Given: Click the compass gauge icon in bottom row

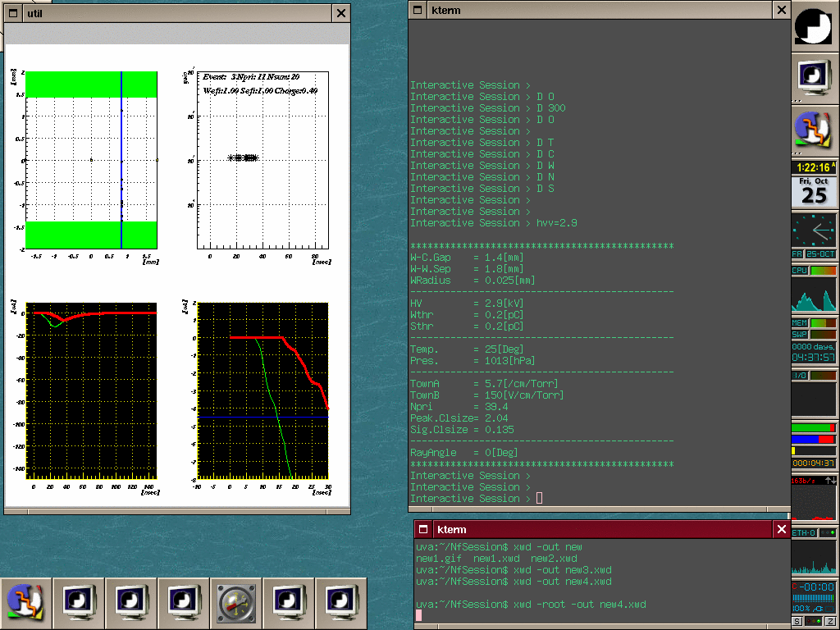Looking at the screenshot, I should pos(236,604).
